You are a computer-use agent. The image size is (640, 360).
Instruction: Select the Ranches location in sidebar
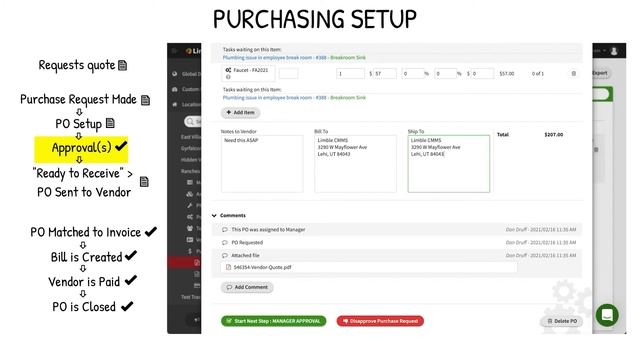pos(191,171)
